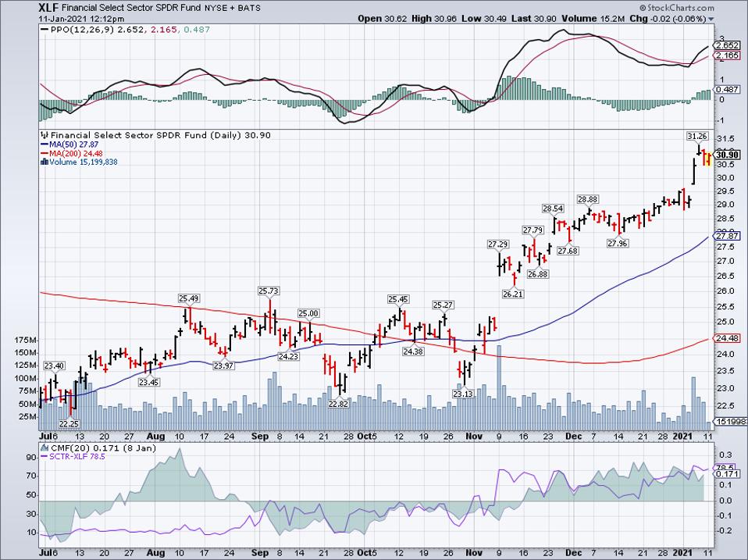
Task: Click the 'Volume 15,199,838' legend text
Action: pos(84,162)
